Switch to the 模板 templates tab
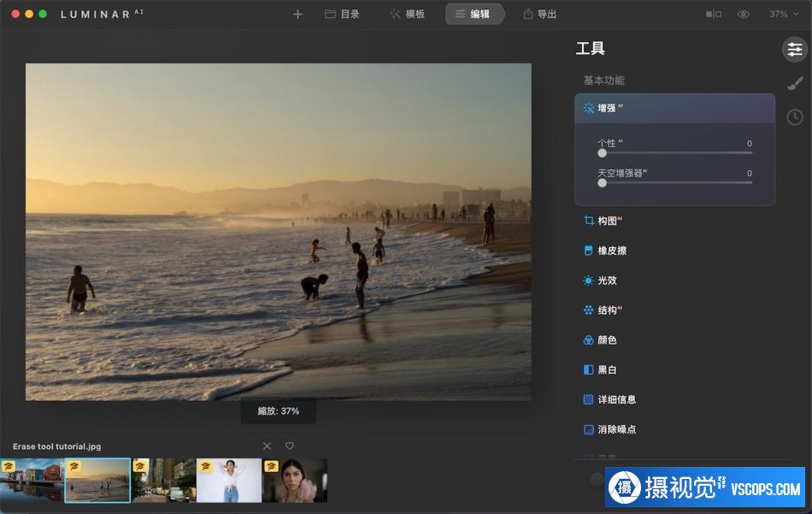This screenshot has height=514, width=812. 407,15
